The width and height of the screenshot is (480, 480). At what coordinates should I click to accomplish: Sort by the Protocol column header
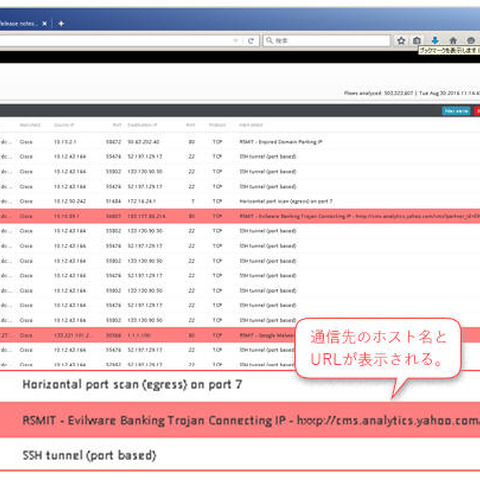(217, 125)
